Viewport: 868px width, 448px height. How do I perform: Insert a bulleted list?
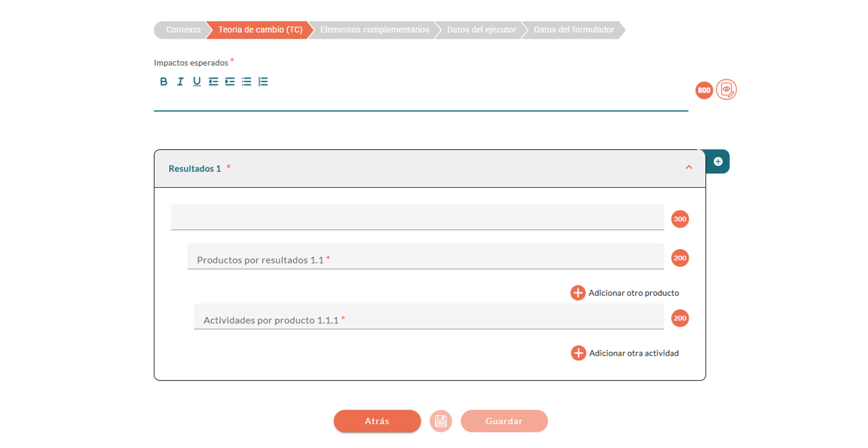click(246, 82)
